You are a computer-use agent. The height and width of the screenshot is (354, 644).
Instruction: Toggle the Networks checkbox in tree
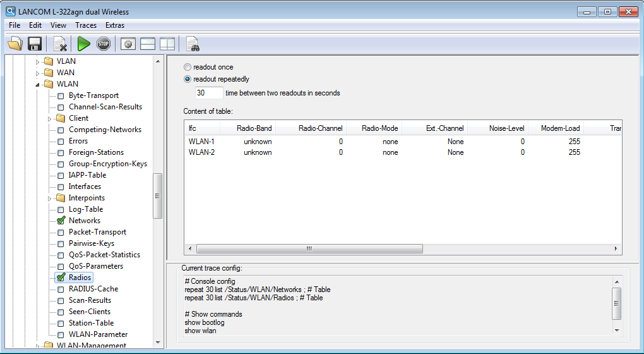[x=61, y=221]
